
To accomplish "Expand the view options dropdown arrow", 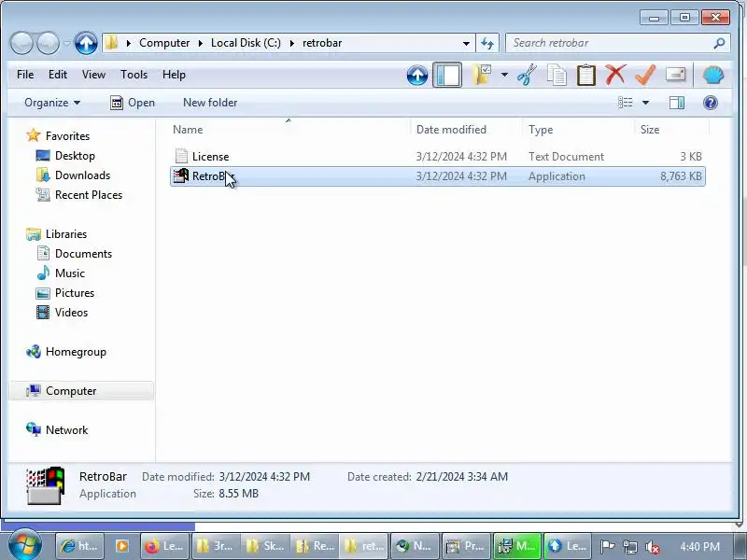I will [x=645, y=103].
